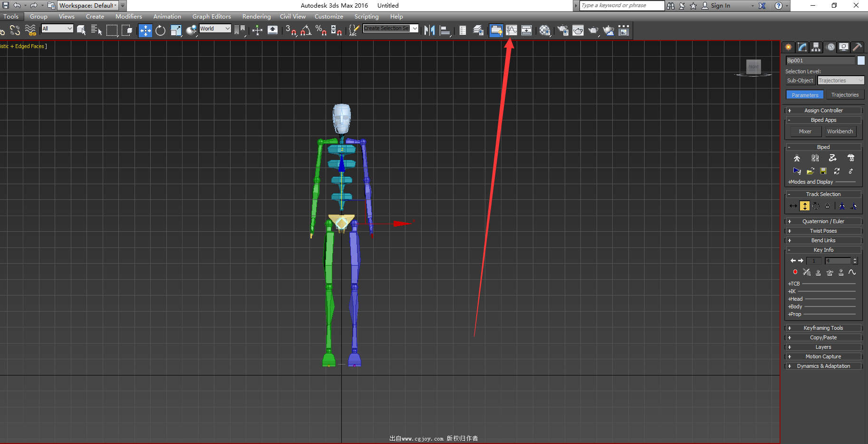The image size is (868, 444).
Task: Click the Select Object tool
Action: (81, 30)
